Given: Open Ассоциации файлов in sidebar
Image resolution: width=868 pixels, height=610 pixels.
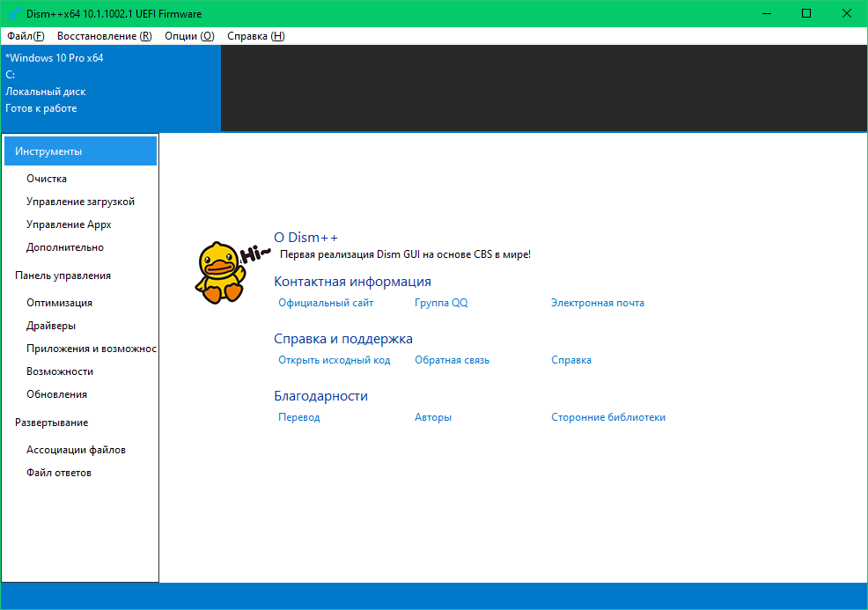Looking at the screenshot, I should point(76,450).
